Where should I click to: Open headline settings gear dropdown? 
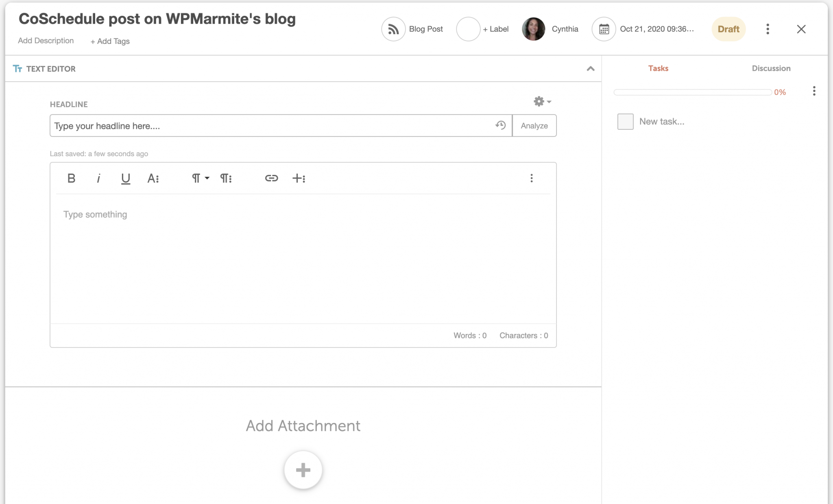click(542, 101)
